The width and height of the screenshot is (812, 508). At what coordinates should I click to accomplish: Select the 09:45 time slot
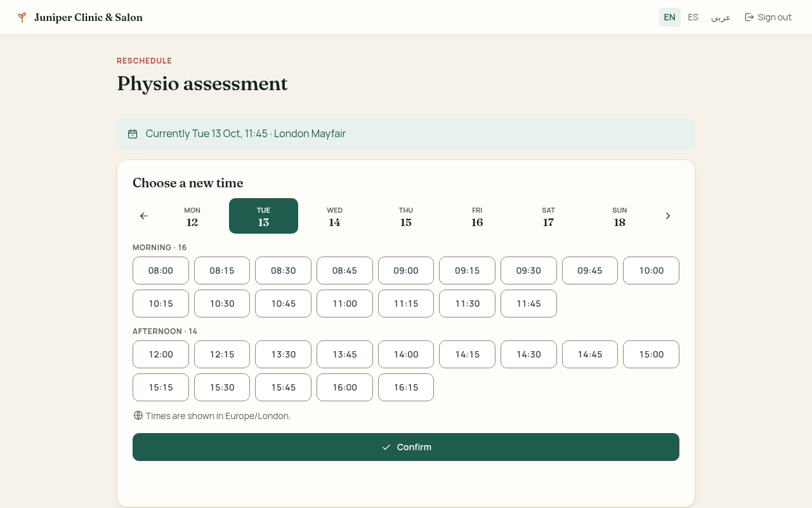point(590,271)
